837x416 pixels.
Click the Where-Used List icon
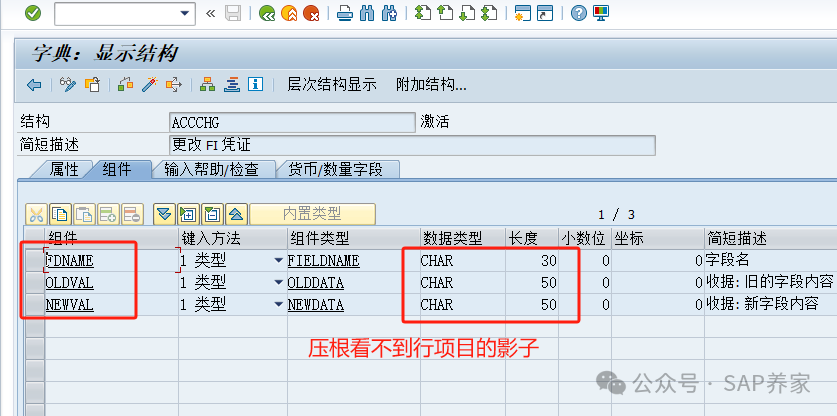click(174, 84)
